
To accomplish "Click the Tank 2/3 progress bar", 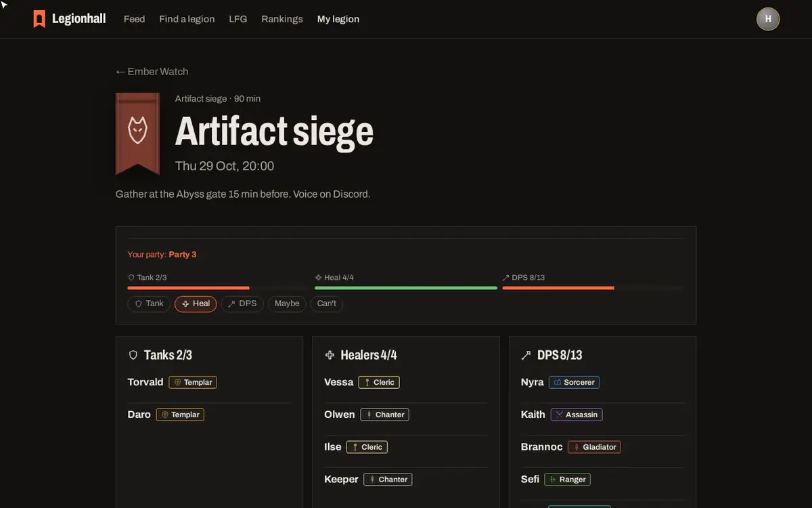I will point(219,288).
